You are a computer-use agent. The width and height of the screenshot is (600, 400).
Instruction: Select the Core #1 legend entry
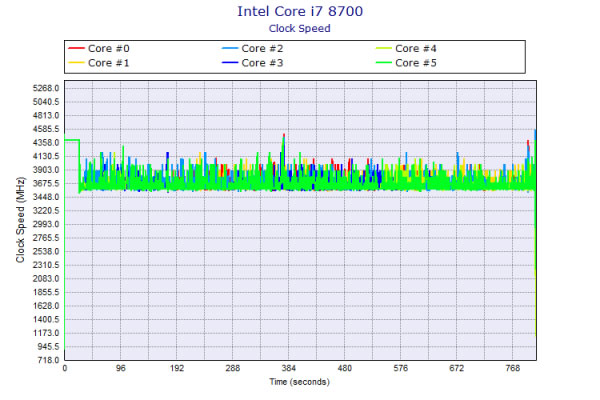(x=99, y=63)
